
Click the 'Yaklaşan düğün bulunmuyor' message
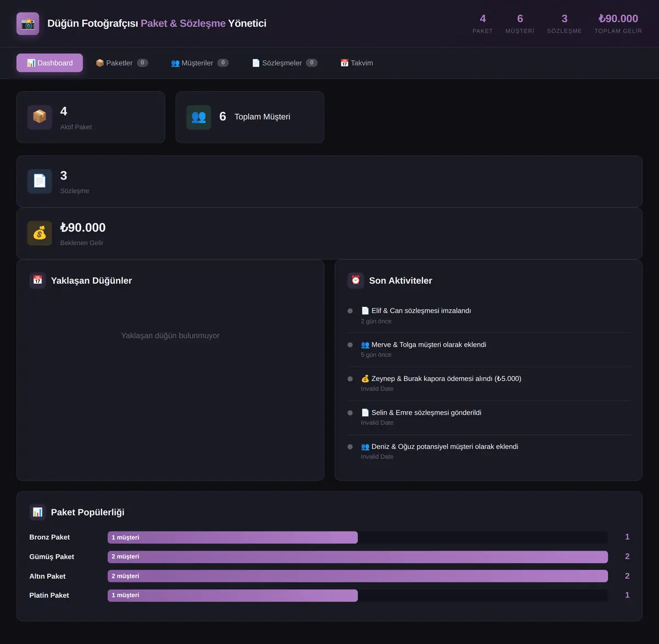[170, 335]
